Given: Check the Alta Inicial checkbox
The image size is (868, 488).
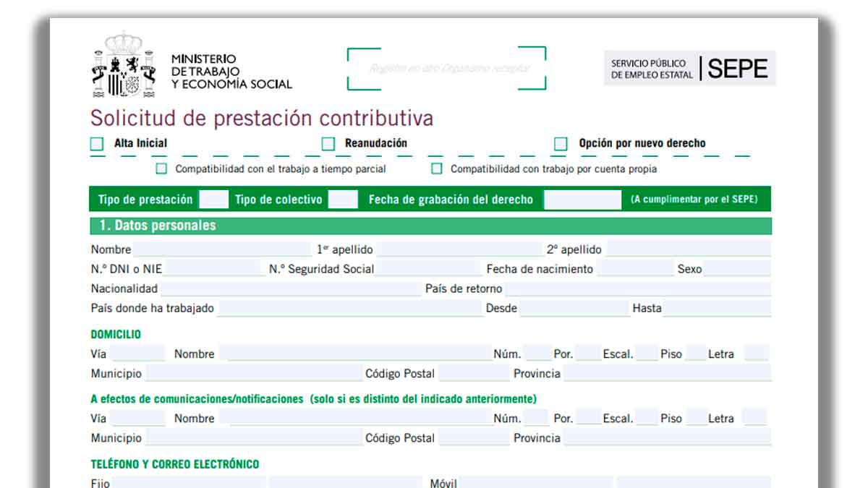Looking at the screenshot, I should tap(97, 144).
